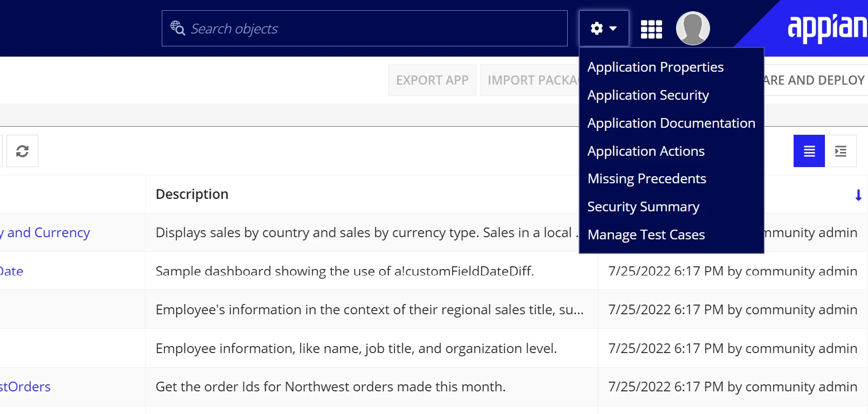Switch to grouped indented list view

pos(841,151)
